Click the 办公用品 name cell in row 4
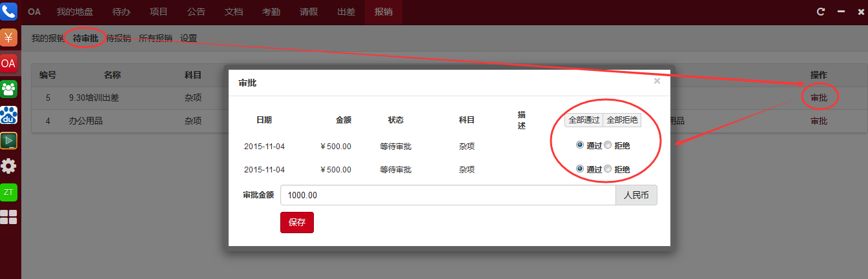 pyautogui.click(x=86, y=121)
